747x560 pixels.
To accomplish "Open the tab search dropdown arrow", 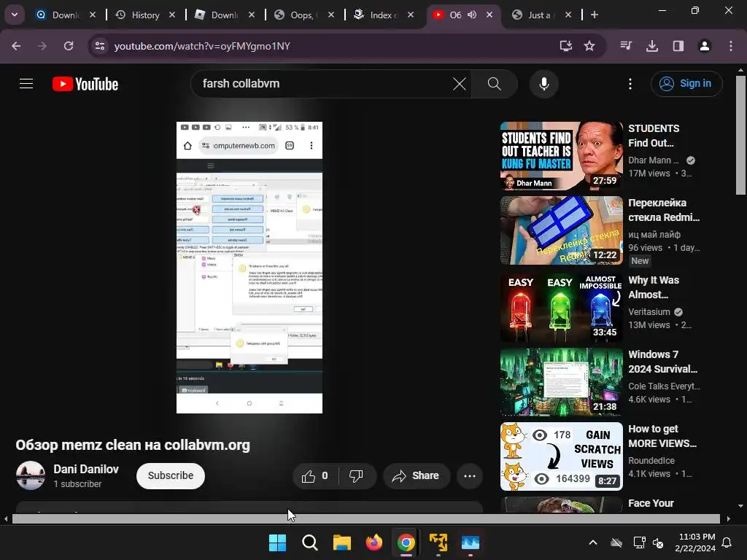I will [x=15, y=15].
